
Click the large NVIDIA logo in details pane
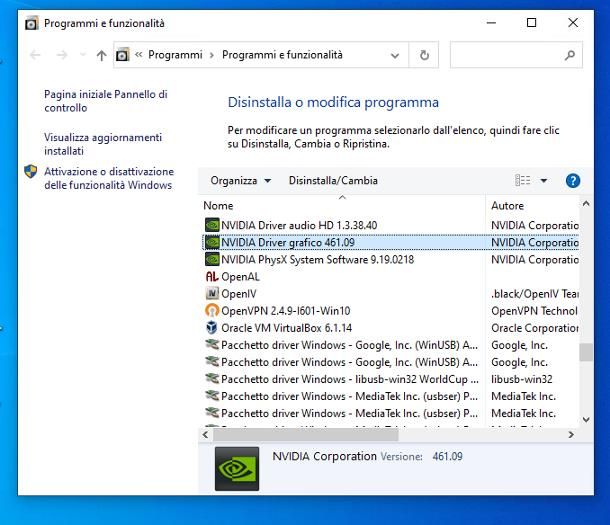pyautogui.click(x=237, y=469)
